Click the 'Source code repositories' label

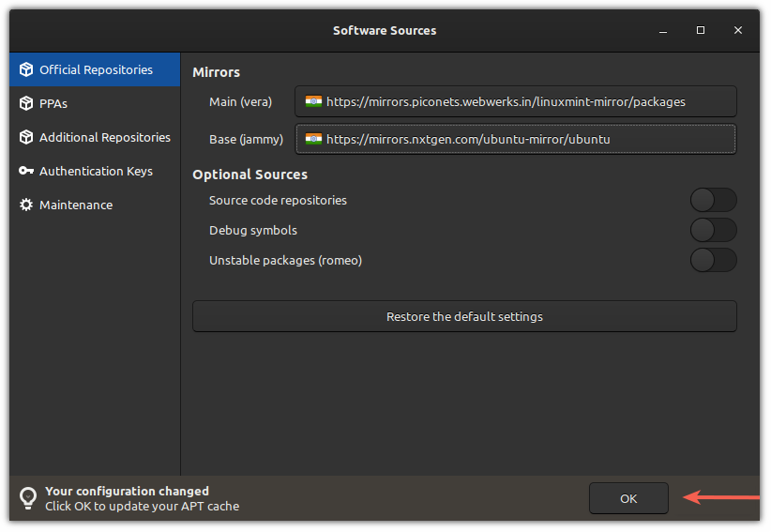pos(278,200)
